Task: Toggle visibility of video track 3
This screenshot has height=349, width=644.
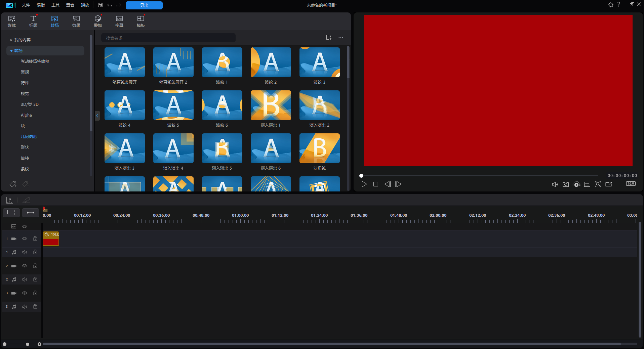Action: point(25,293)
